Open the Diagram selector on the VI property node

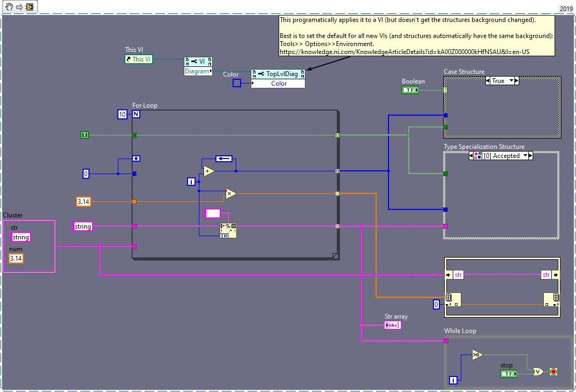[x=198, y=70]
